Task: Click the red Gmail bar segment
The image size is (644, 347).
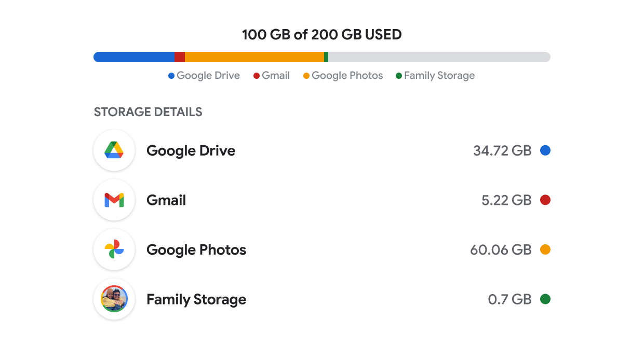Action: [x=180, y=57]
